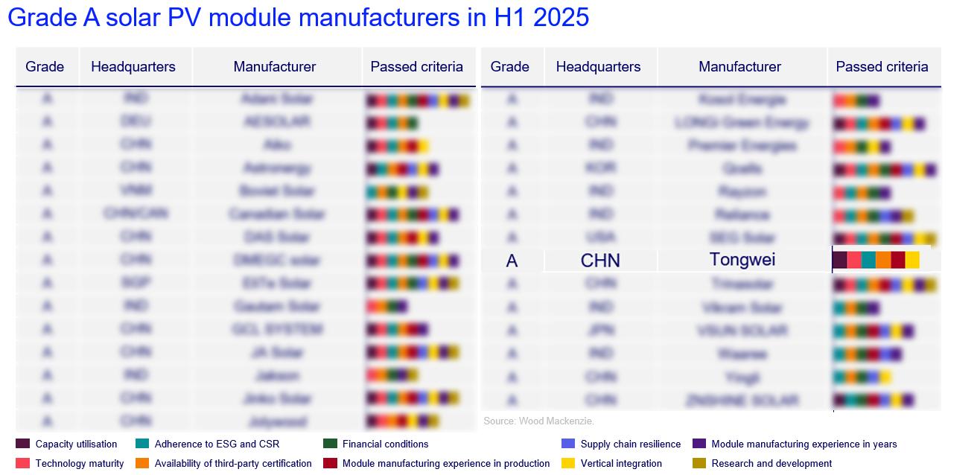This screenshot has width=980, height=475.
Task: Click the Grade header in the right table
Action: [x=509, y=67]
